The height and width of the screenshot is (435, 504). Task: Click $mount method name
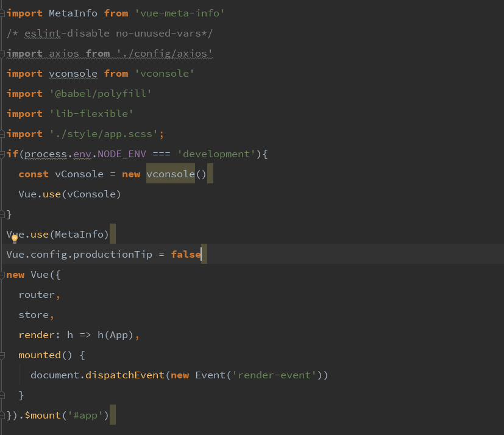tap(43, 416)
